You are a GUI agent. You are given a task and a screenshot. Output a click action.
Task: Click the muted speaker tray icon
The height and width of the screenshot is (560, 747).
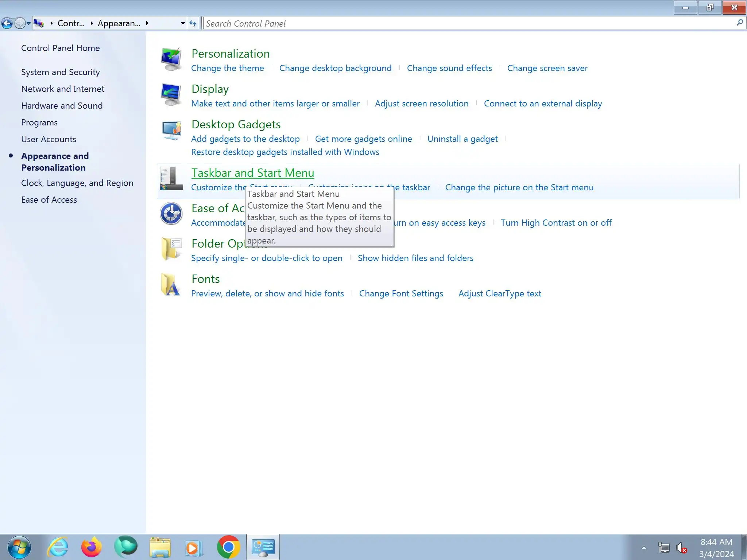coord(681,548)
